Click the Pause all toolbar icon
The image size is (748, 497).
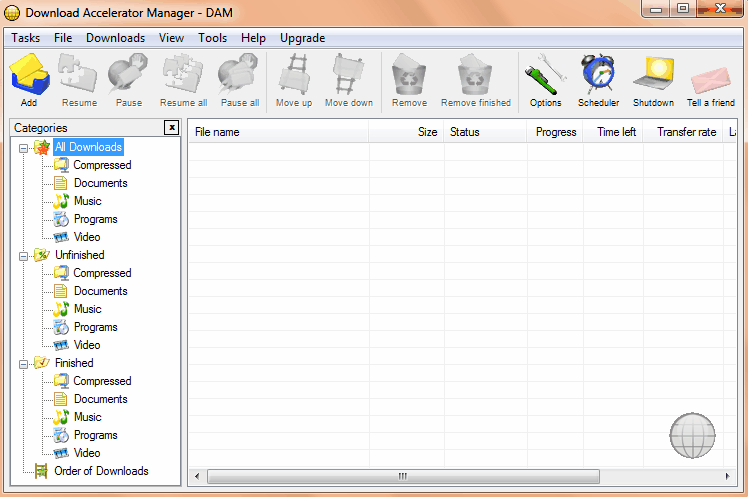[x=239, y=73]
